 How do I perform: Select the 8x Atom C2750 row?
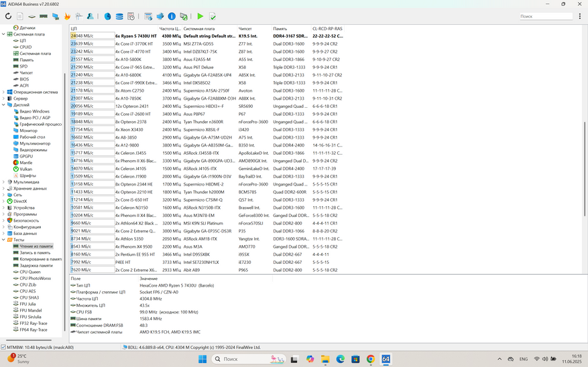coord(207,90)
